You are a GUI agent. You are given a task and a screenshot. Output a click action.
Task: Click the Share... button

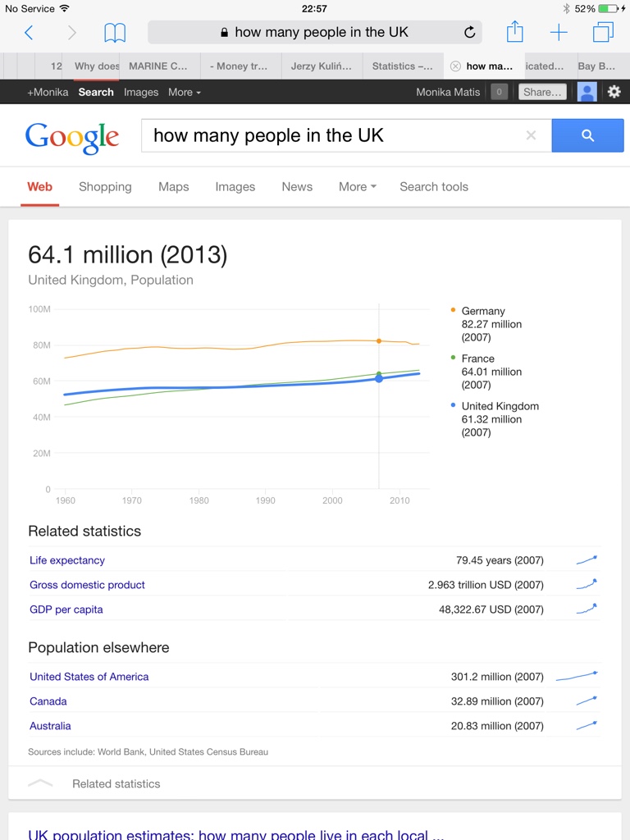(x=542, y=92)
